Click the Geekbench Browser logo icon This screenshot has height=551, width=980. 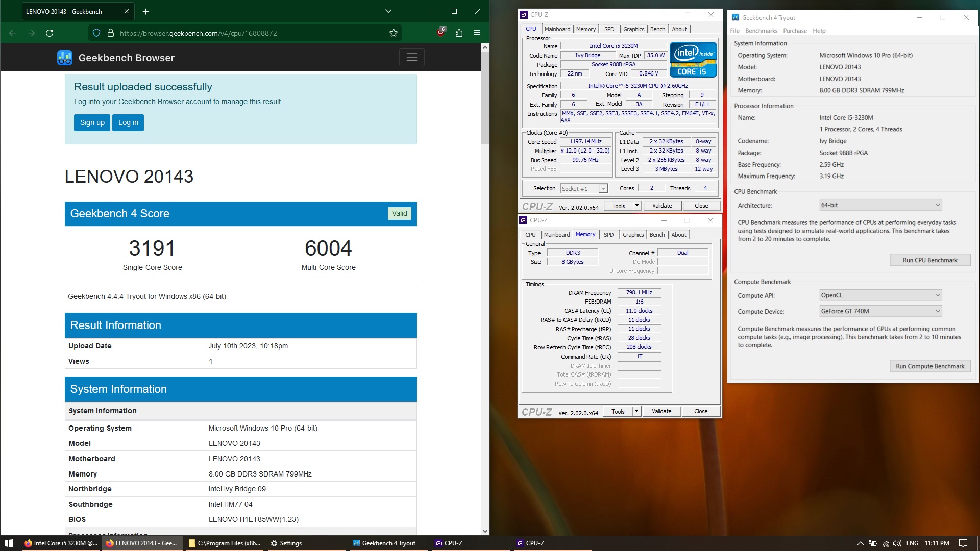(x=64, y=58)
